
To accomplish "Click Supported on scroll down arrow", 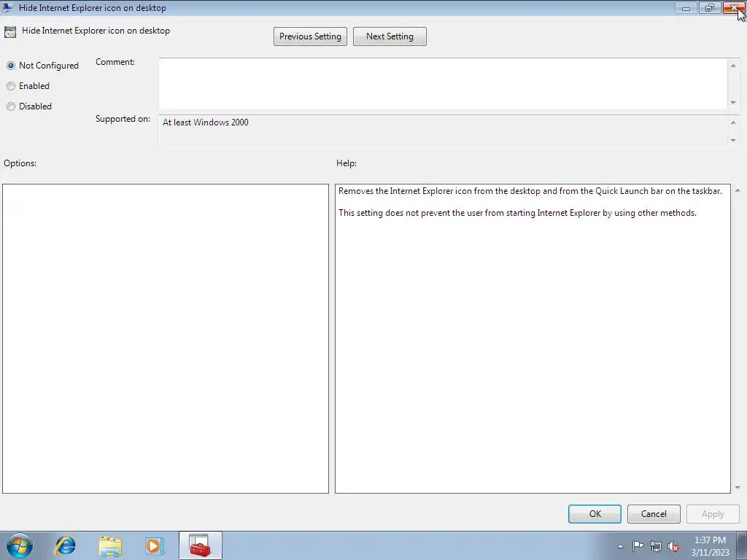I will (733, 141).
